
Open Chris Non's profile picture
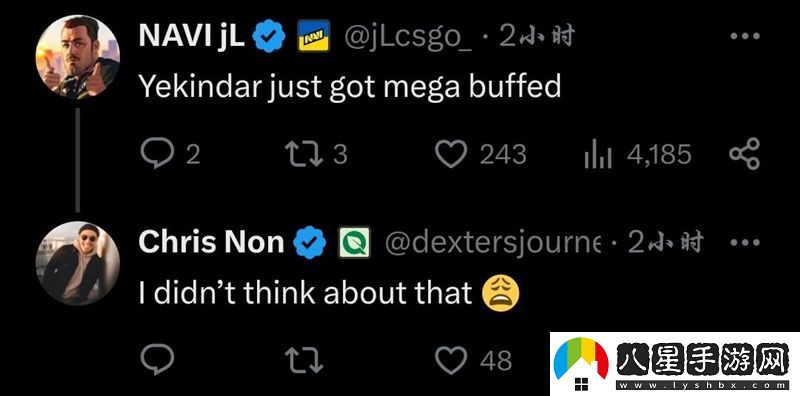[78, 263]
